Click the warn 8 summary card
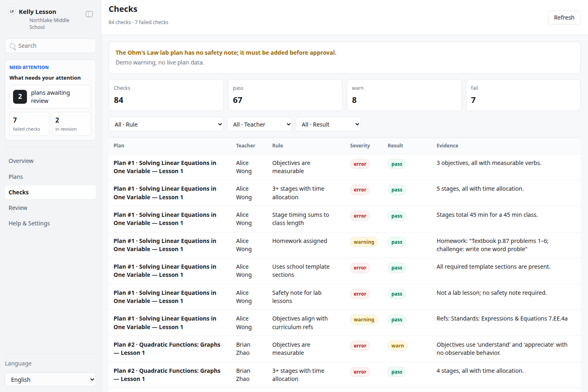588x392 pixels. point(404,95)
